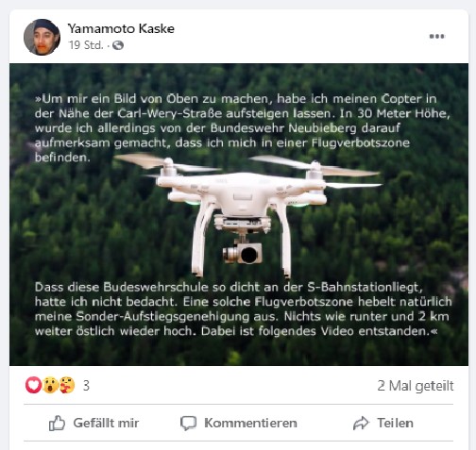476x450 pixels.
Task: Open the Yamamoto Kaske profile name link
Action: [121, 28]
